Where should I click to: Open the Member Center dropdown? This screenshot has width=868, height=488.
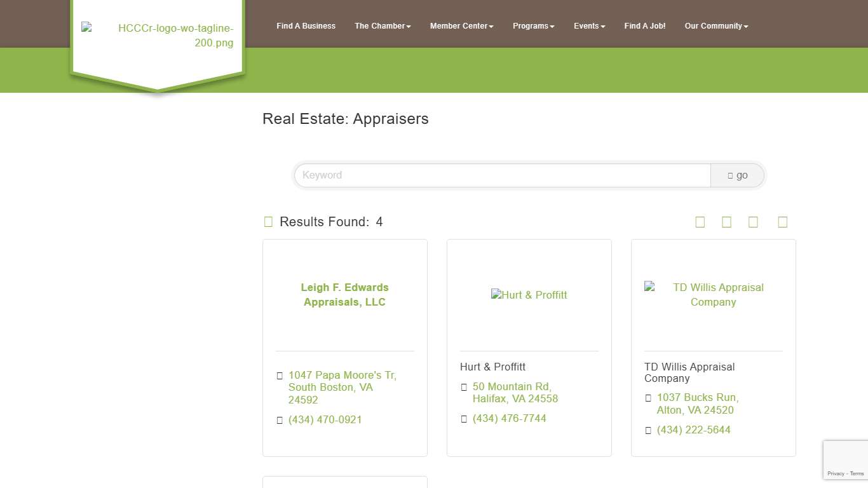click(x=461, y=26)
